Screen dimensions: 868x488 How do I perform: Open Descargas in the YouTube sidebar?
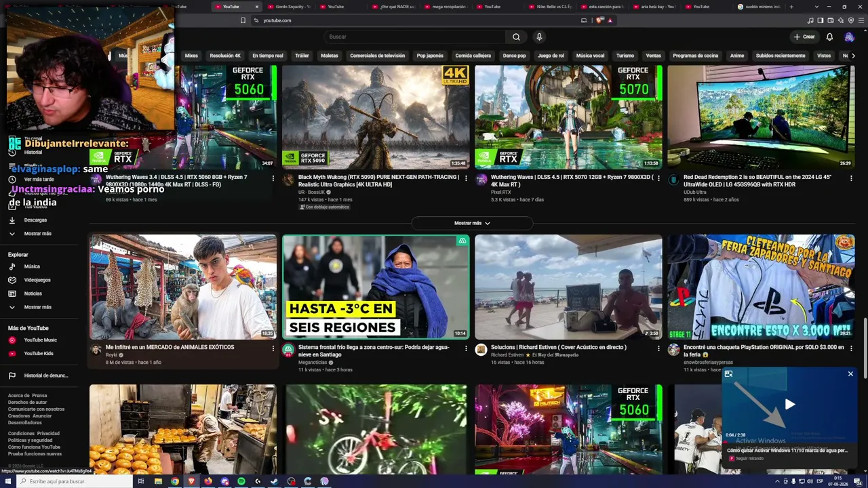tap(35, 220)
